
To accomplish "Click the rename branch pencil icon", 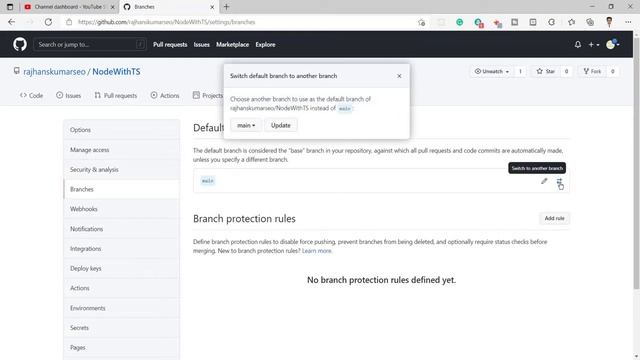I will click(544, 181).
